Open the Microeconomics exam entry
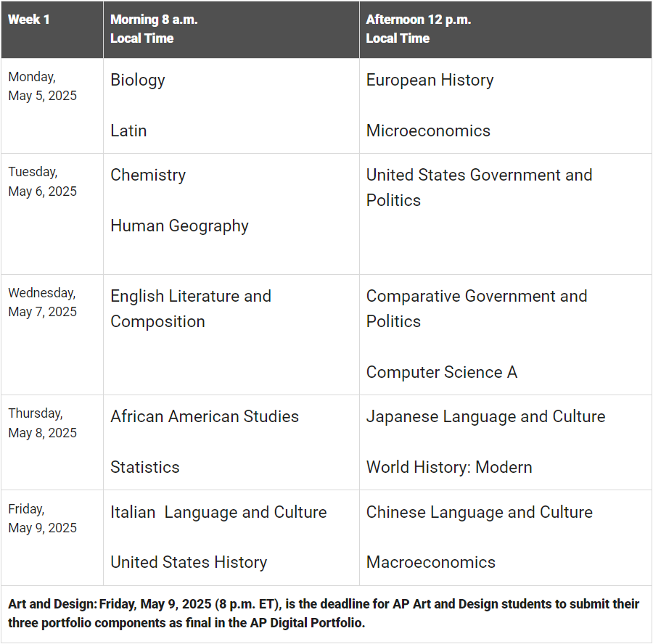The width and height of the screenshot is (653, 644). point(428,131)
